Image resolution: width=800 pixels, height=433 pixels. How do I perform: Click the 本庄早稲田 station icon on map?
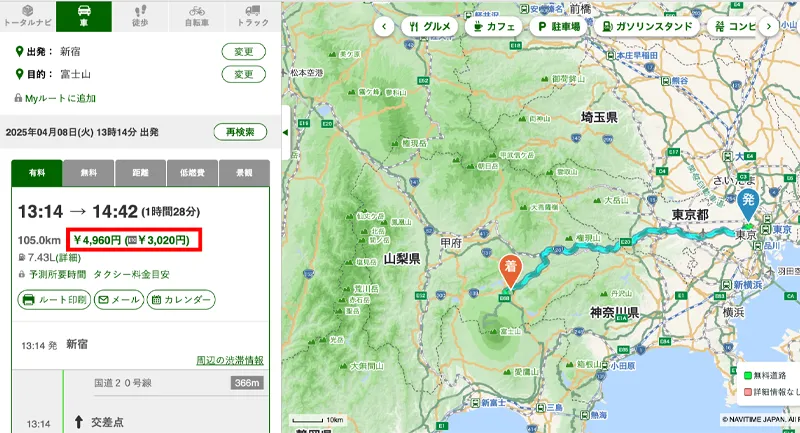tap(611, 55)
